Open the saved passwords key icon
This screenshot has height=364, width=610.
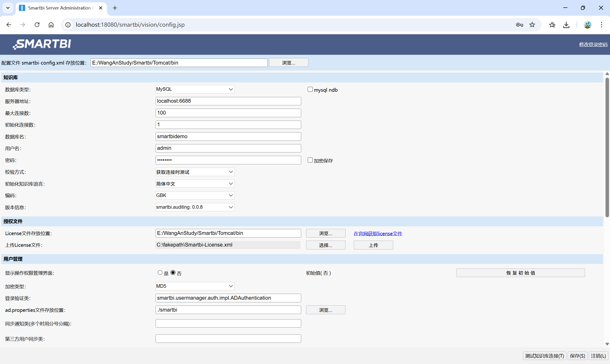(519, 25)
